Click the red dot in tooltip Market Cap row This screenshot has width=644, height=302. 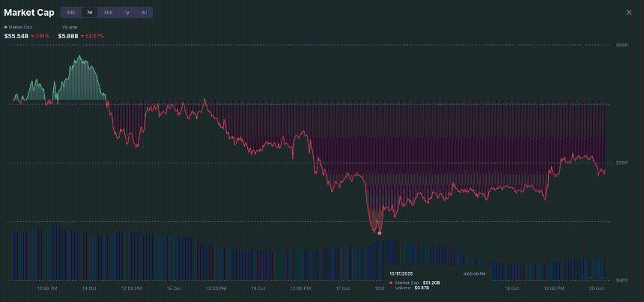[x=391, y=283]
